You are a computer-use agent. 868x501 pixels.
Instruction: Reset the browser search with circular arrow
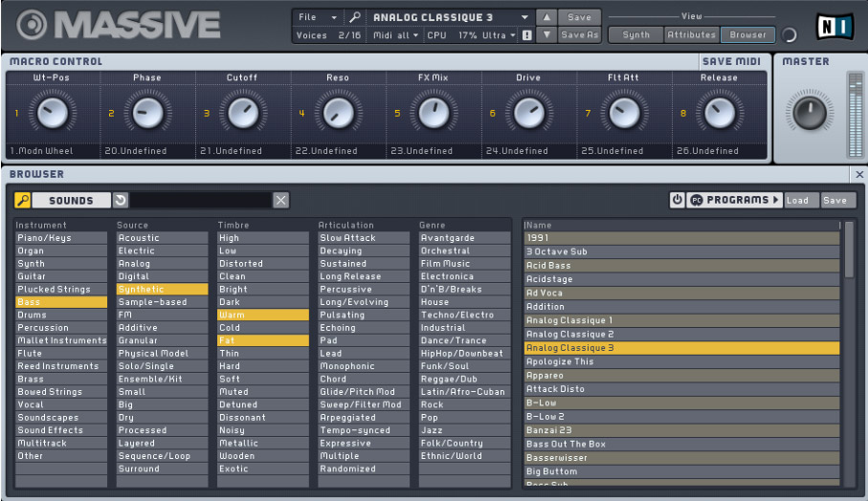121,200
